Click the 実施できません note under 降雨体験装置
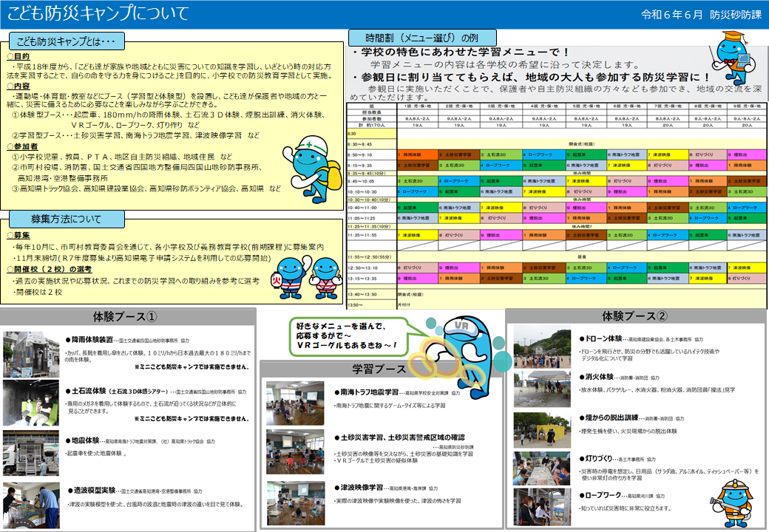Screen dimensions: 769x532 [x=192, y=366]
